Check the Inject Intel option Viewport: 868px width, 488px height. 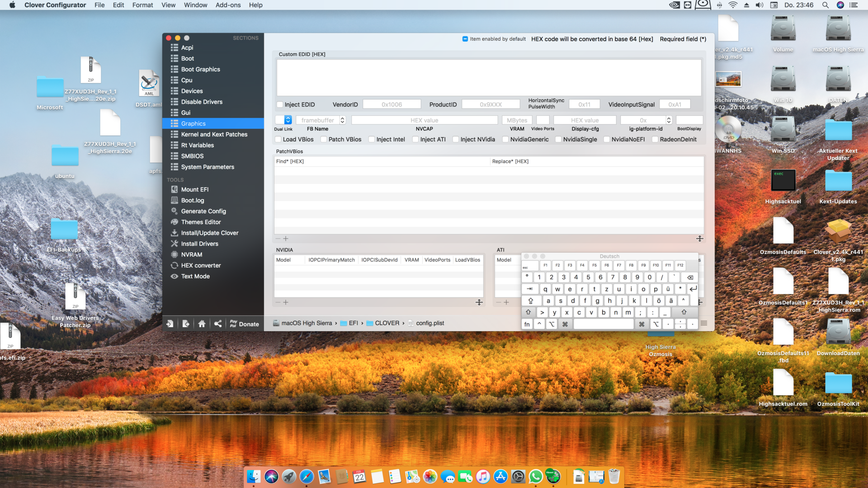(x=372, y=139)
